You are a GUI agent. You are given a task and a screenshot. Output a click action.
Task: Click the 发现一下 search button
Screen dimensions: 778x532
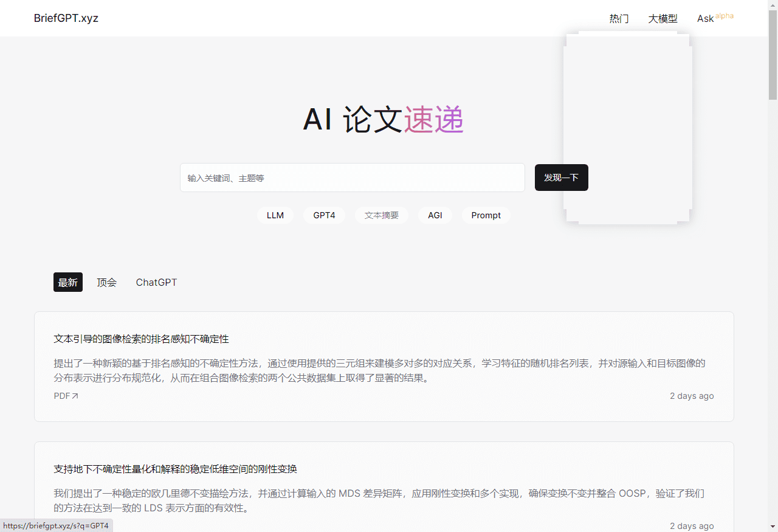pyautogui.click(x=561, y=178)
